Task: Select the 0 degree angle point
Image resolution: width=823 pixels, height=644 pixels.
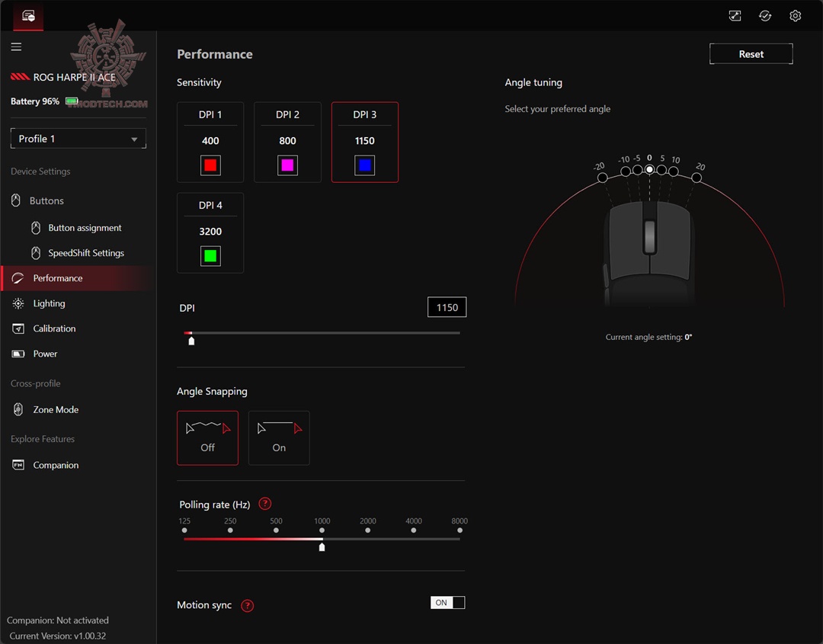Action: pos(649,169)
